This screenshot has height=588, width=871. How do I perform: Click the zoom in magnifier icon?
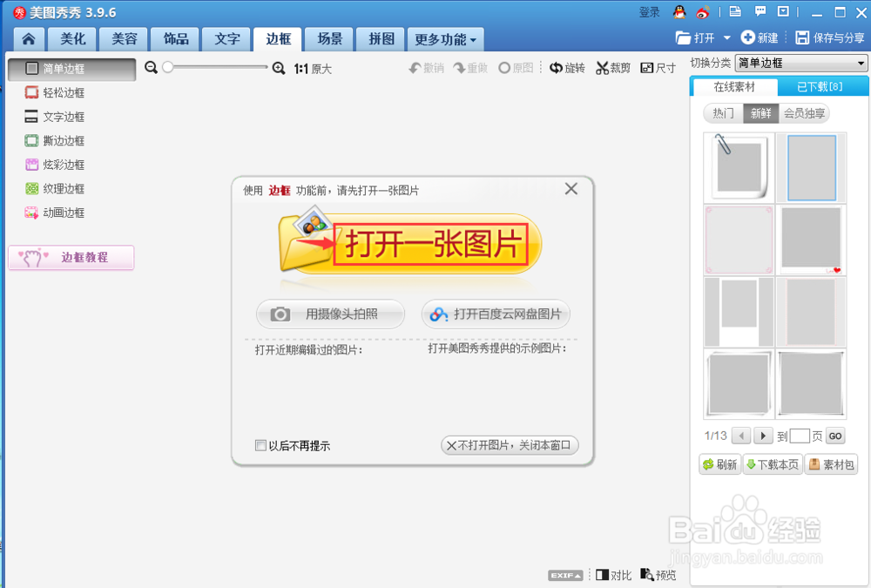[279, 68]
